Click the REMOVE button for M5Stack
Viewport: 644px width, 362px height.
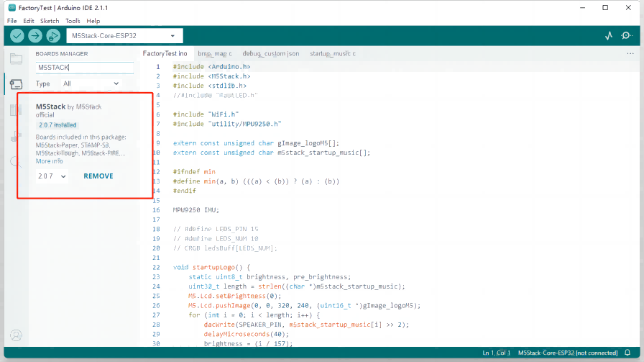(x=98, y=176)
